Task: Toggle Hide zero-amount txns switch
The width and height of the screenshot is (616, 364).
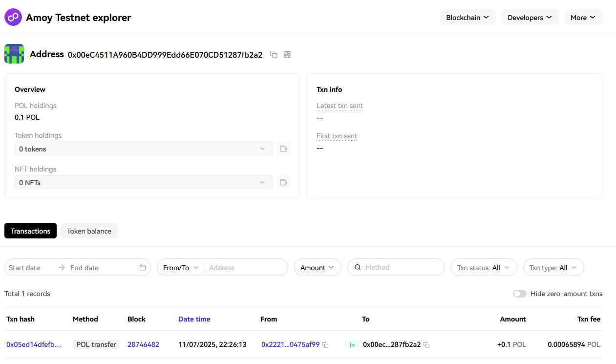Action: (519, 294)
